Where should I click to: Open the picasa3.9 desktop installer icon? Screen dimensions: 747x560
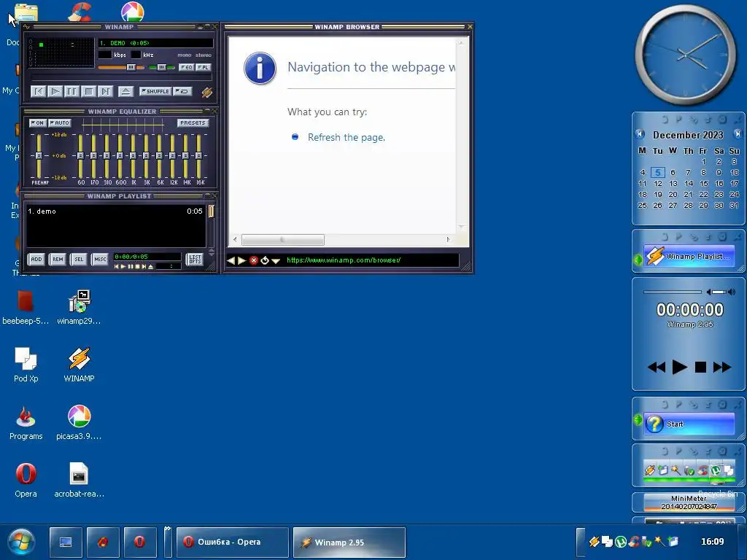[79, 422]
